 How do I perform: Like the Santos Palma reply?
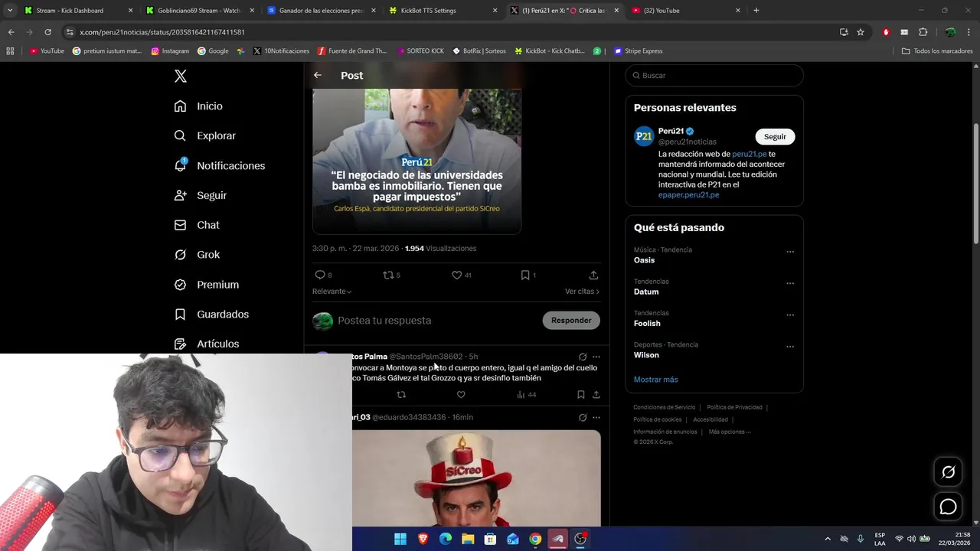[461, 395]
